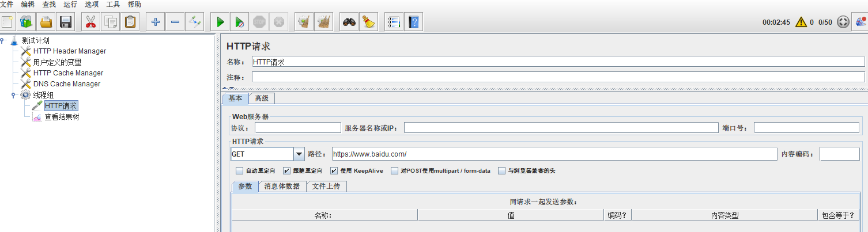Select HTTP请求 node in tree
This screenshot has width=868, height=232.
pyautogui.click(x=61, y=106)
